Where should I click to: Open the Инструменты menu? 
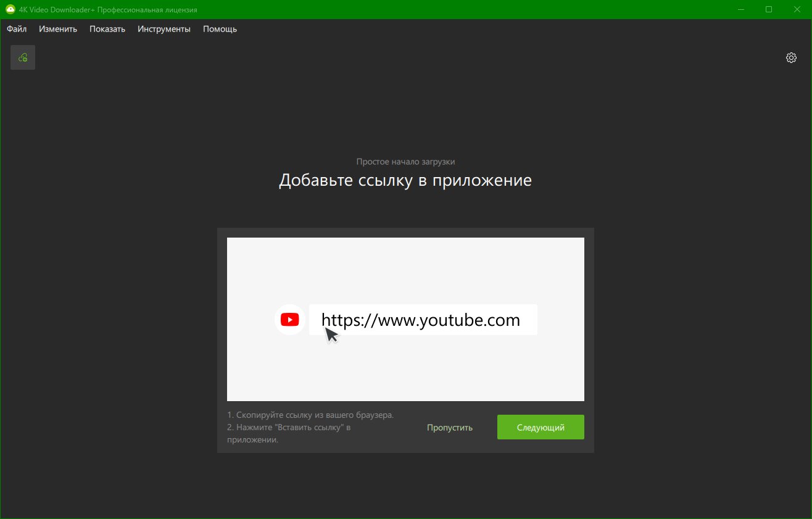[164, 29]
